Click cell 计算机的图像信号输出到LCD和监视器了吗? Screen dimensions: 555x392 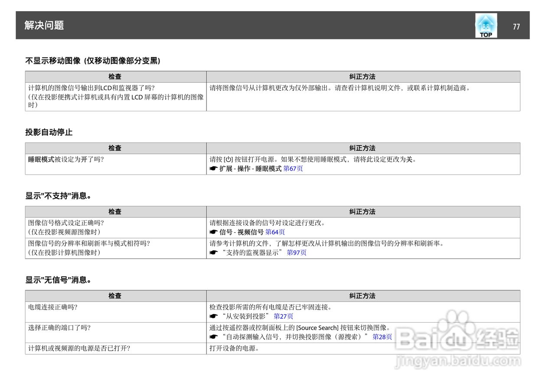(x=116, y=97)
